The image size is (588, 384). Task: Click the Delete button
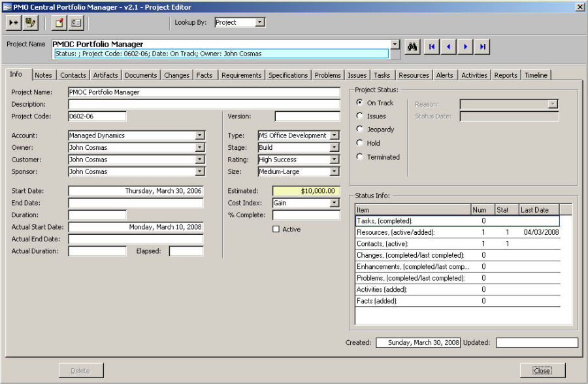tap(80, 370)
